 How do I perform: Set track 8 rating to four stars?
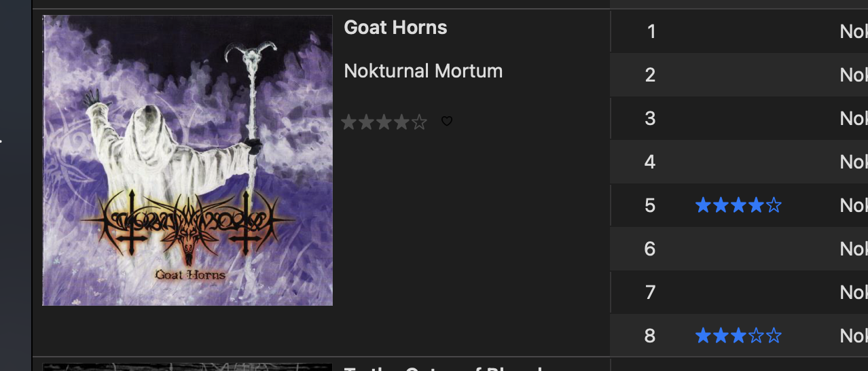point(756,336)
